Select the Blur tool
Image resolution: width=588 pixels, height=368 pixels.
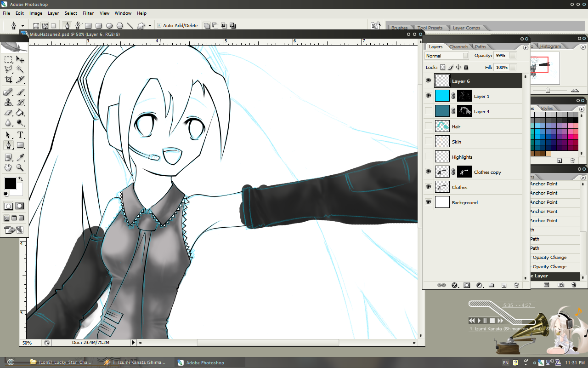(x=8, y=122)
